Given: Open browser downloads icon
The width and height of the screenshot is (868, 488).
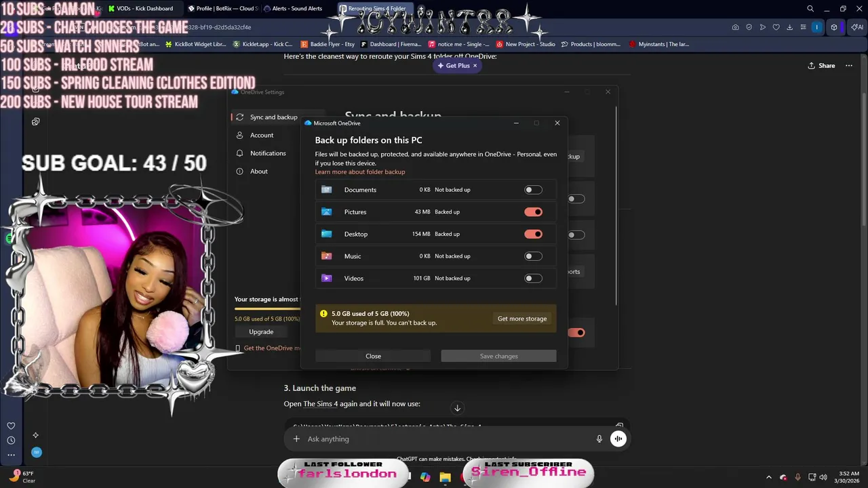Looking at the screenshot, I should click(789, 27).
